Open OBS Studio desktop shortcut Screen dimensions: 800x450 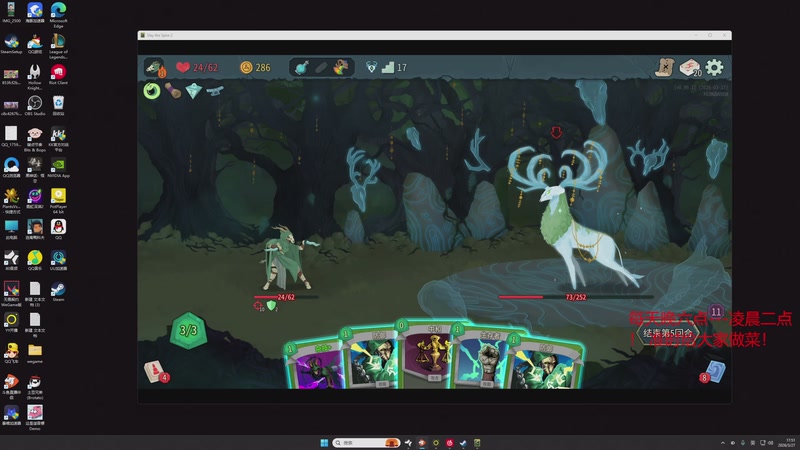[35, 106]
